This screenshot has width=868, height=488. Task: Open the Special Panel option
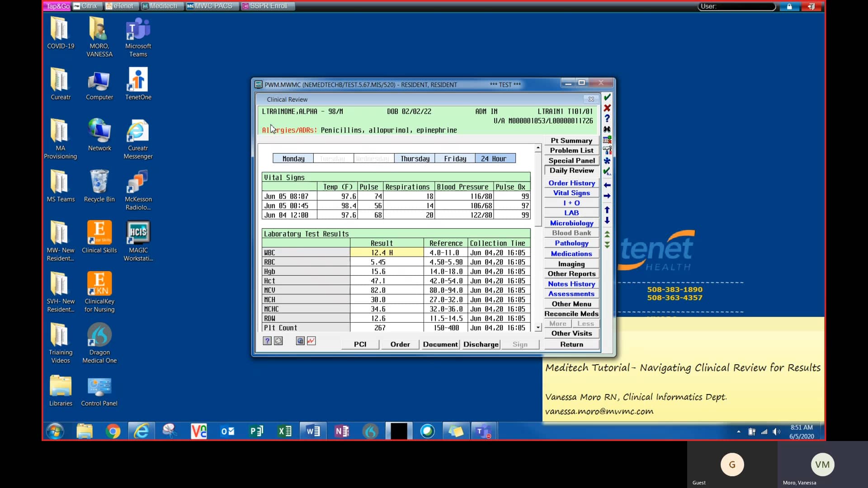[x=571, y=160]
